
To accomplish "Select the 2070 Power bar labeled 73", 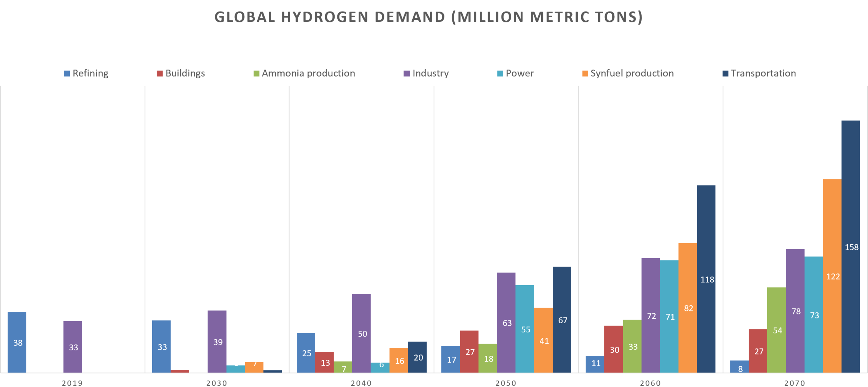I will [x=814, y=315].
